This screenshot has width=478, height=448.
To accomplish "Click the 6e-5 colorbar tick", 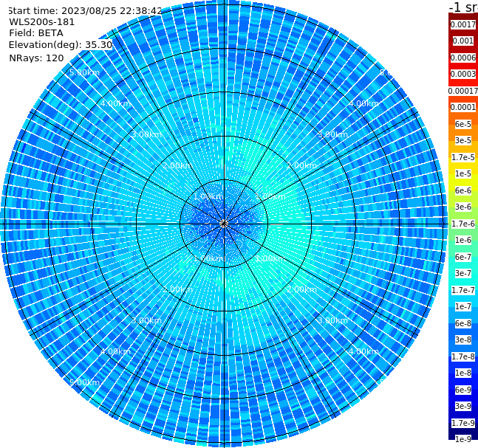I will click(463, 124).
